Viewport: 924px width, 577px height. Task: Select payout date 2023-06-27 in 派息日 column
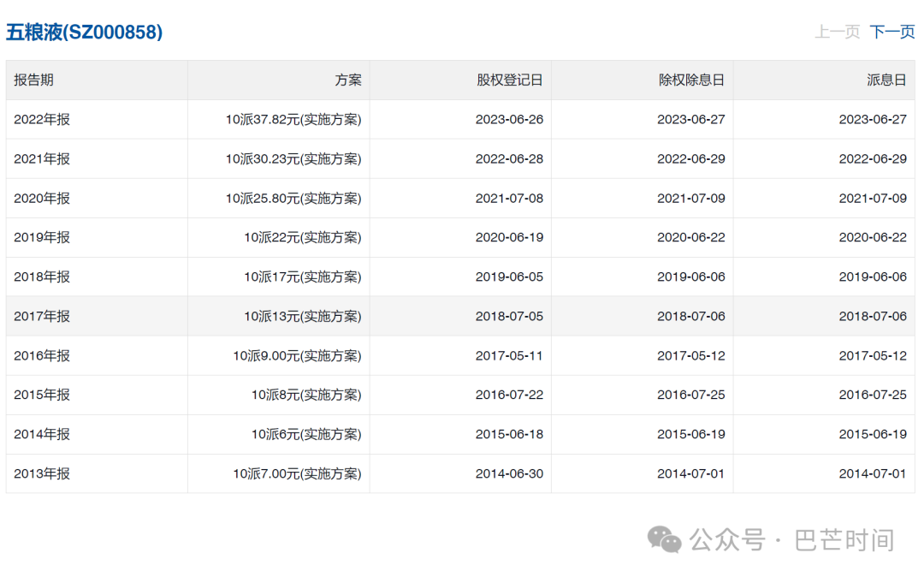coord(873,120)
